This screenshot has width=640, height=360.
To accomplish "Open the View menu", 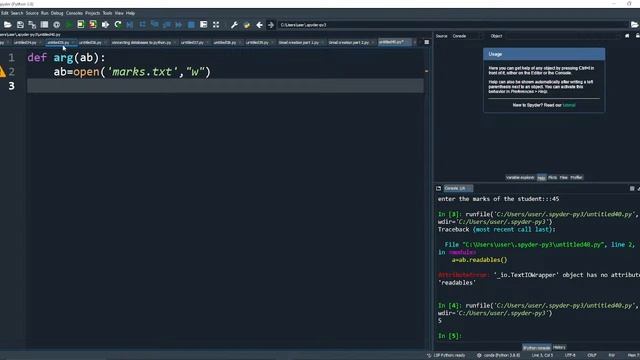I will pos(119,13).
